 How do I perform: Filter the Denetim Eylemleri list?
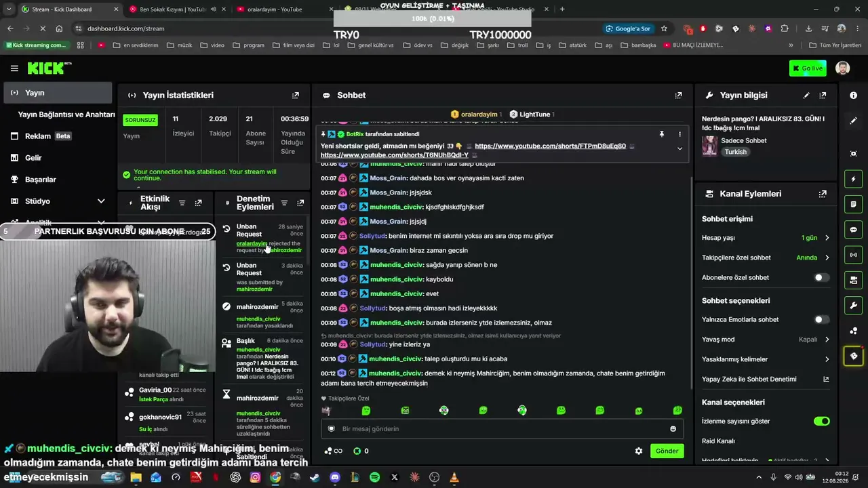pyautogui.click(x=284, y=203)
